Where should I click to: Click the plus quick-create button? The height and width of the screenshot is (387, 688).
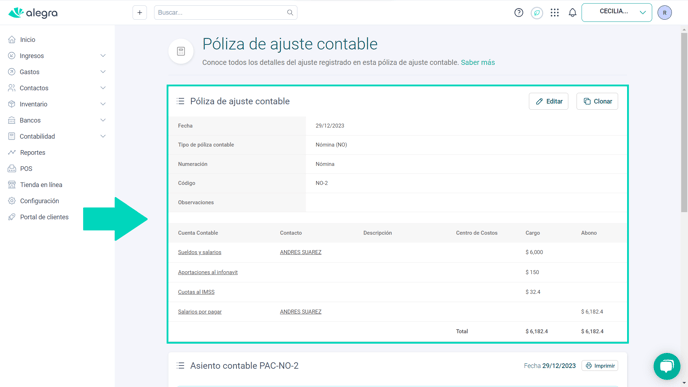pos(140,13)
